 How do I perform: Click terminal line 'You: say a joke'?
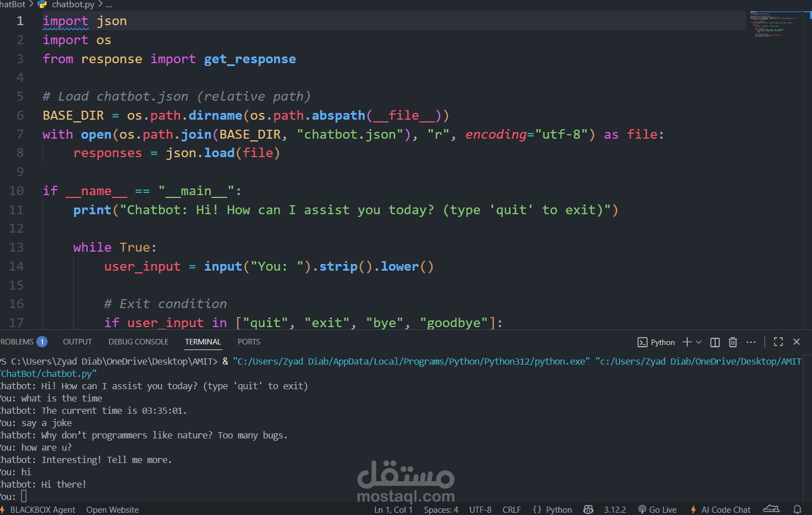[36, 423]
